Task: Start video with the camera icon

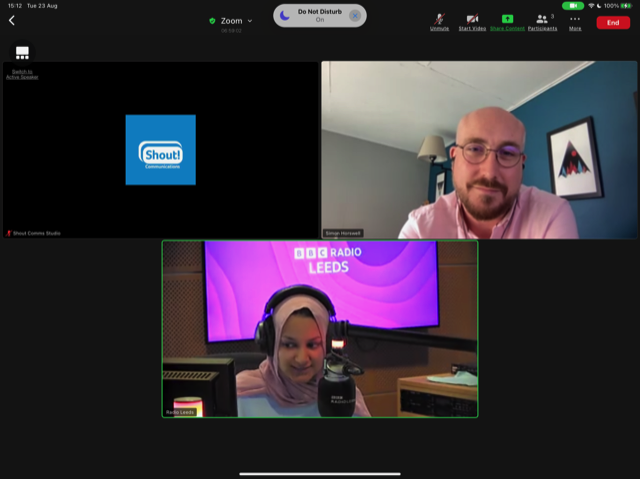Action: 472,22
